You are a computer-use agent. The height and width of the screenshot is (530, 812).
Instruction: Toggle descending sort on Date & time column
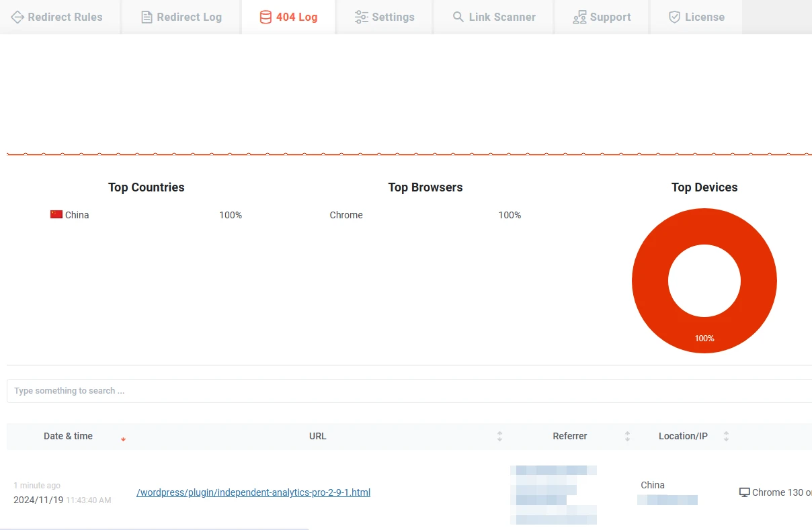tap(123, 439)
